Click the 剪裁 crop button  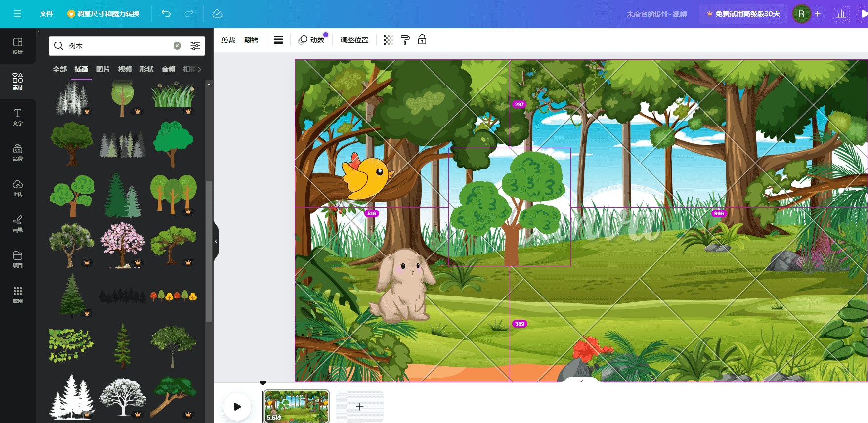pyautogui.click(x=228, y=40)
